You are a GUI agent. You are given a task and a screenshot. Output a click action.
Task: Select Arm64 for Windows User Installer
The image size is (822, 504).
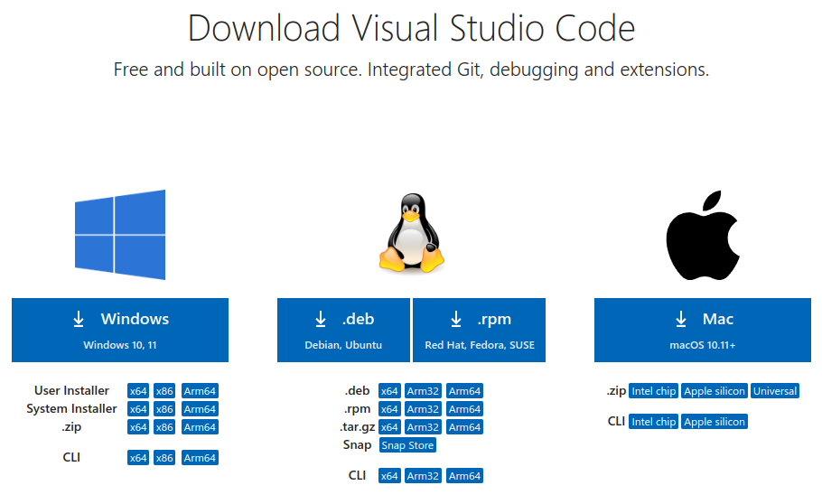click(x=200, y=391)
